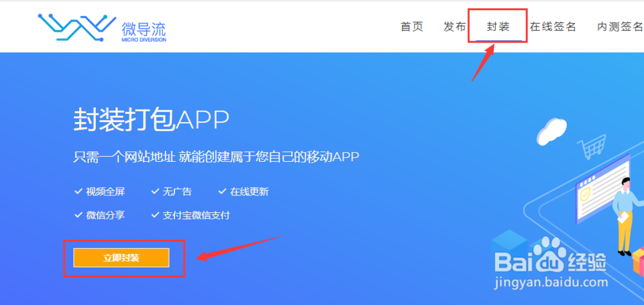The width and height of the screenshot is (644, 305).
Task: Click the 微导流 Micro Diversion logo
Action: [x=102, y=28]
